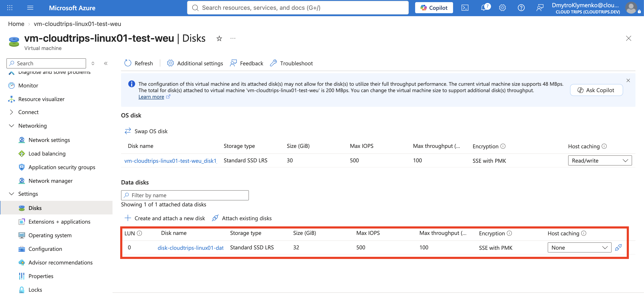Click the Copilot button
This screenshot has height=300, width=644.
(x=434, y=8)
